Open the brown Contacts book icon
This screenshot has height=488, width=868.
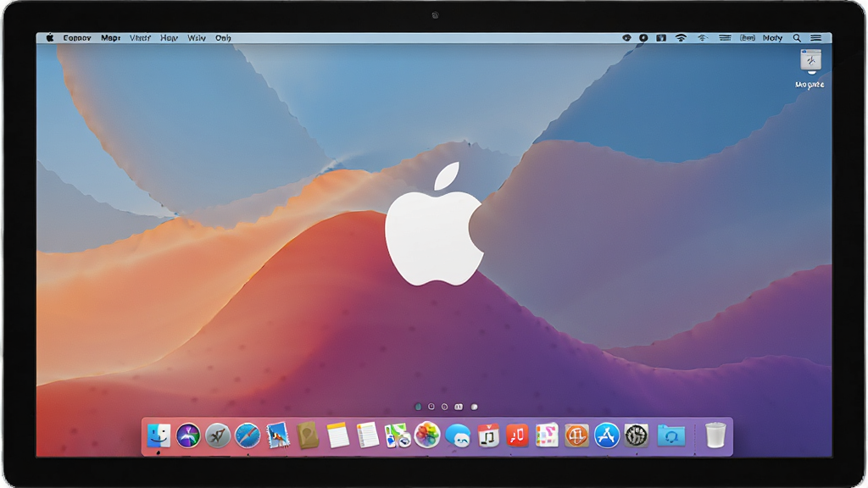pyautogui.click(x=308, y=435)
